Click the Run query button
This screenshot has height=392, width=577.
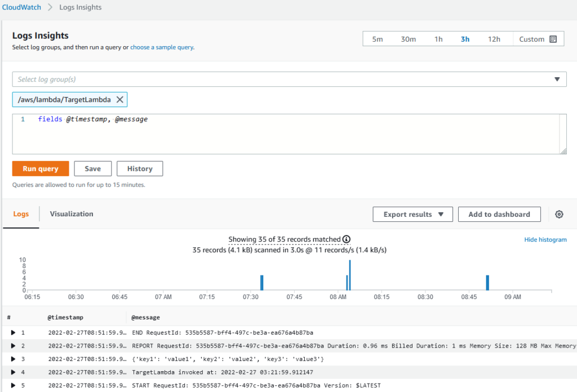41,168
